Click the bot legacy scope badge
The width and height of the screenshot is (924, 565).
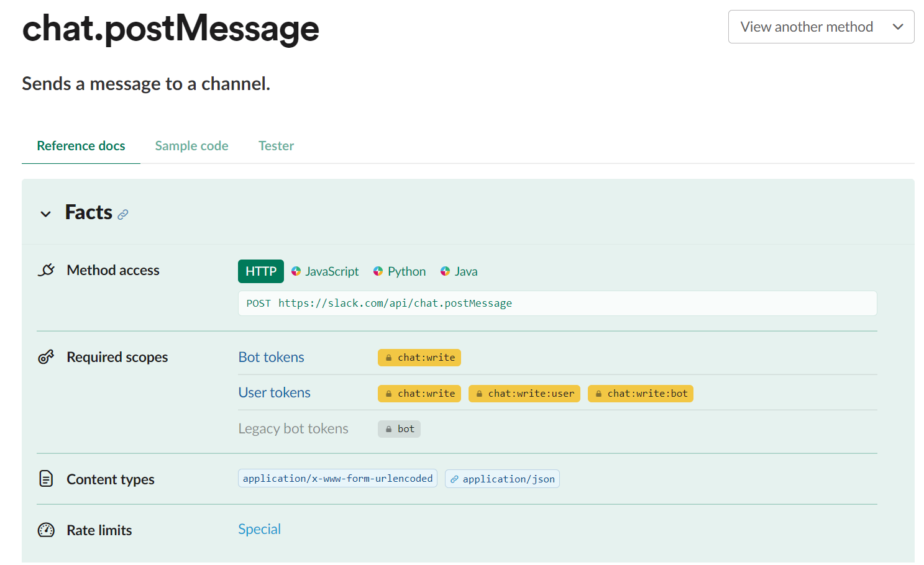coord(399,429)
